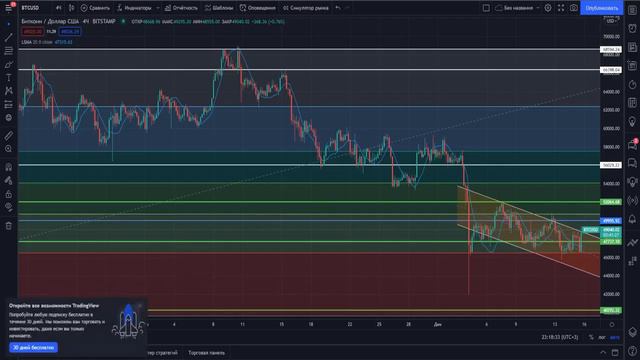Image resolution: width=640 pixels, height=360 pixels.
Task: Open the Без названия saved layout
Action: (514, 8)
